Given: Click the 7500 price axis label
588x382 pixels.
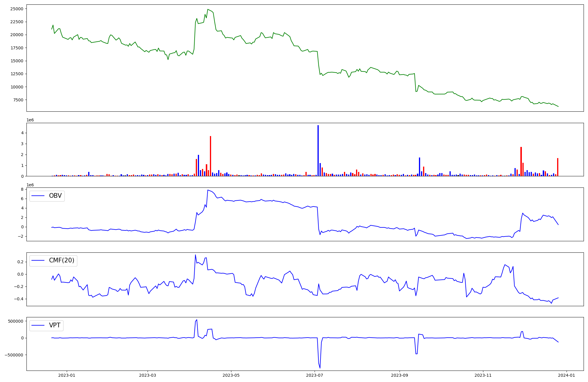Looking at the screenshot, I should pyautogui.click(x=18, y=100).
